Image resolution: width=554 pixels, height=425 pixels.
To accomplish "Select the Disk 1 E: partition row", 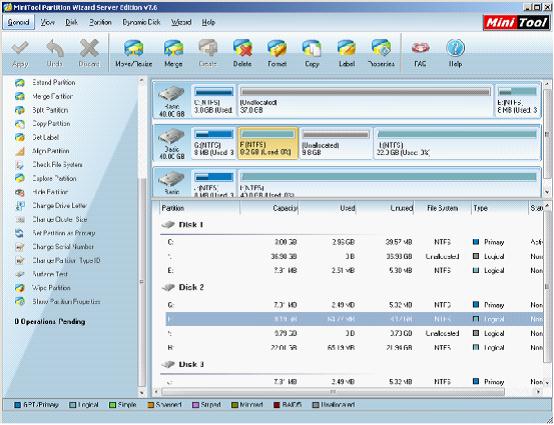I will point(354,271).
